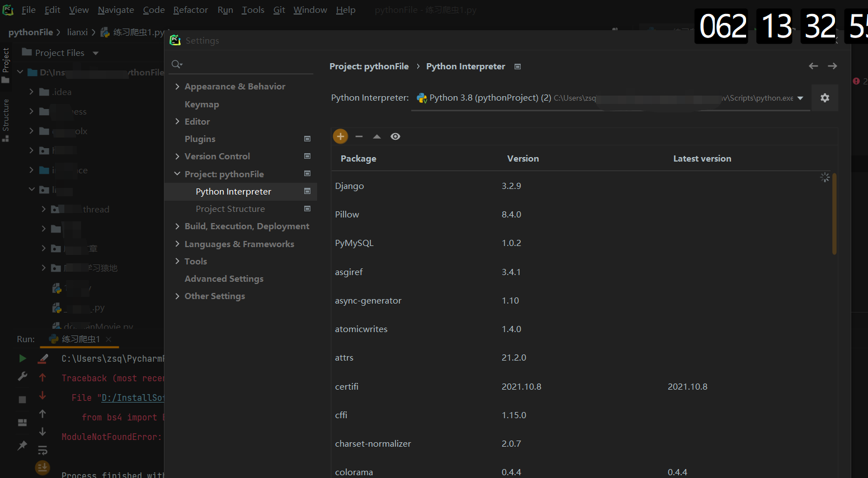Click the Stop process icon
Viewport: 868px width, 478px height.
pos(22,399)
